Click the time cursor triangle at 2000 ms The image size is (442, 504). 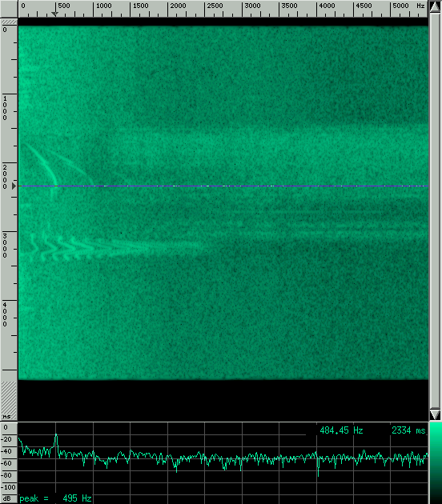(x=14, y=186)
